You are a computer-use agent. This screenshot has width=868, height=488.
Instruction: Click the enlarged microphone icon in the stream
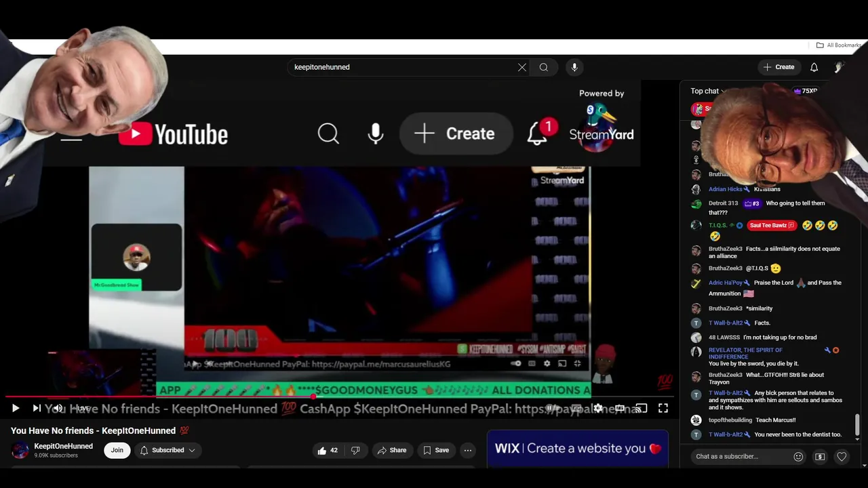(375, 134)
